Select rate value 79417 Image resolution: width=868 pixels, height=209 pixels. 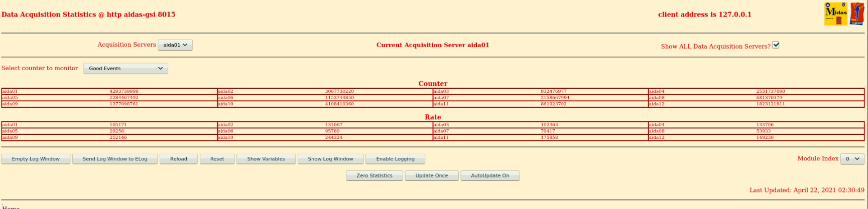pyautogui.click(x=548, y=131)
